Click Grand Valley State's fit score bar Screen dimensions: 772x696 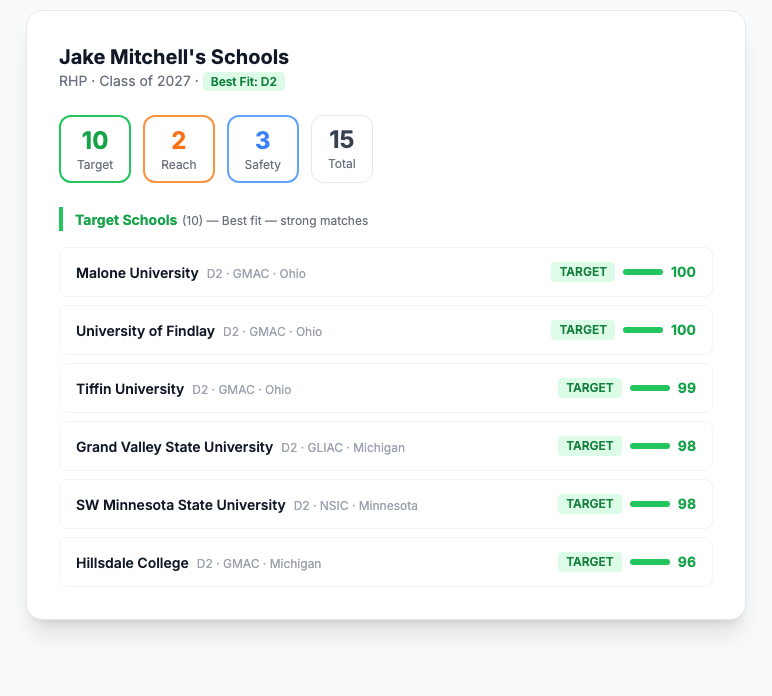[x=650, y=446]
